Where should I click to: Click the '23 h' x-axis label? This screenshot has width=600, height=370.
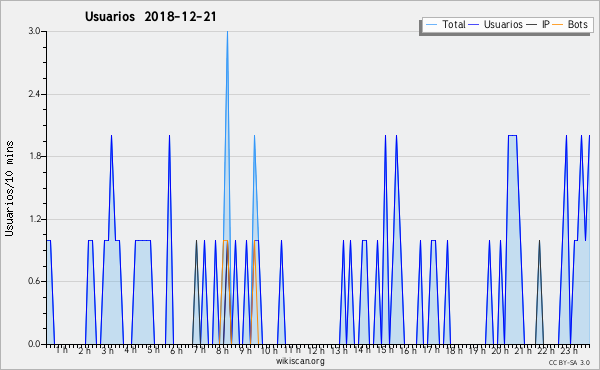(x=569, y=350)
